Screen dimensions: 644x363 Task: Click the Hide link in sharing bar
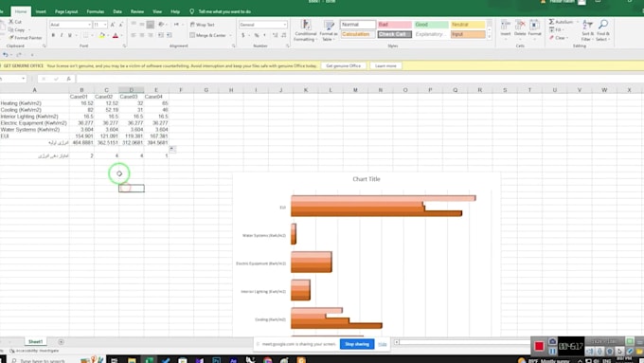coord(383,344)
